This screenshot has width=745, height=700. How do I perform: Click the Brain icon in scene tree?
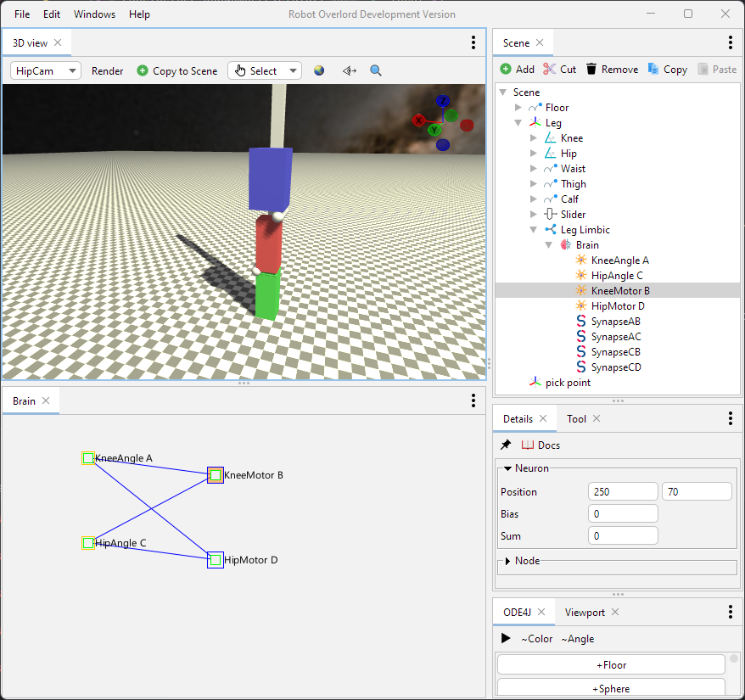(565, 244)
